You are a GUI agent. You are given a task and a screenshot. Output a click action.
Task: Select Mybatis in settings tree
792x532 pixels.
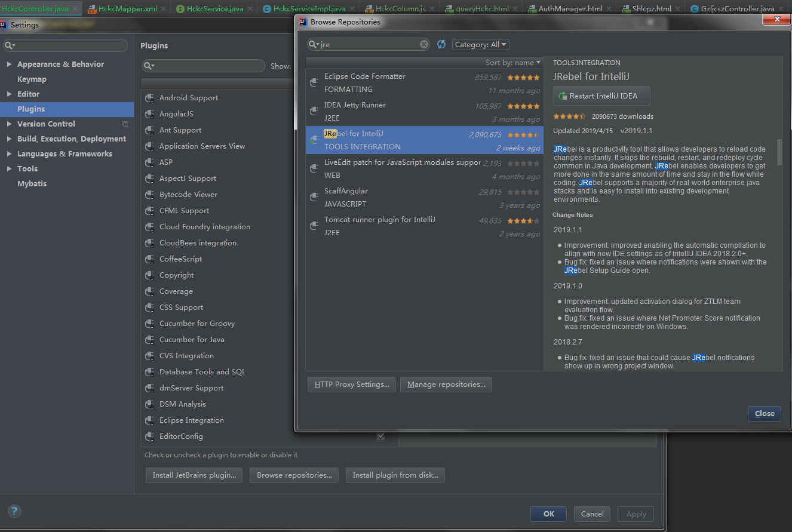(32, 184)
